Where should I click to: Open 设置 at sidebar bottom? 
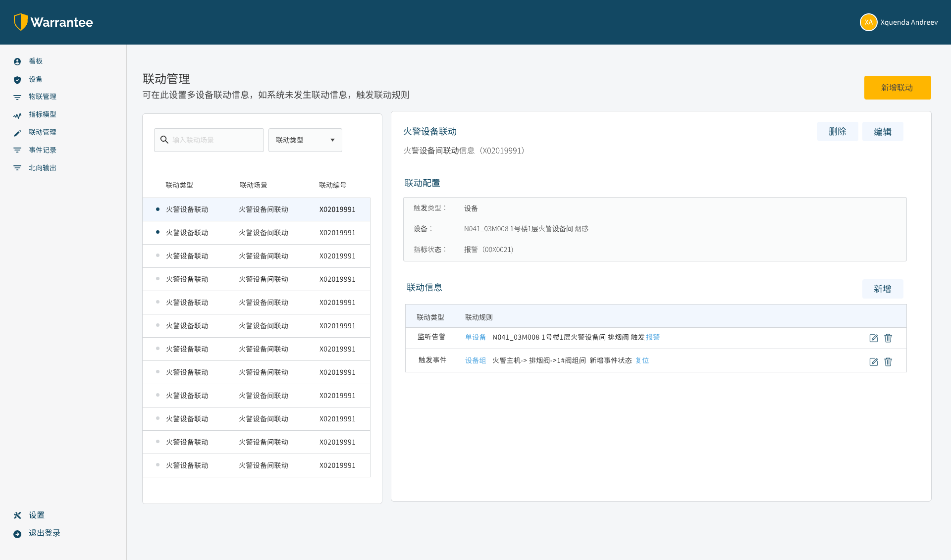(x=37, y=515)
